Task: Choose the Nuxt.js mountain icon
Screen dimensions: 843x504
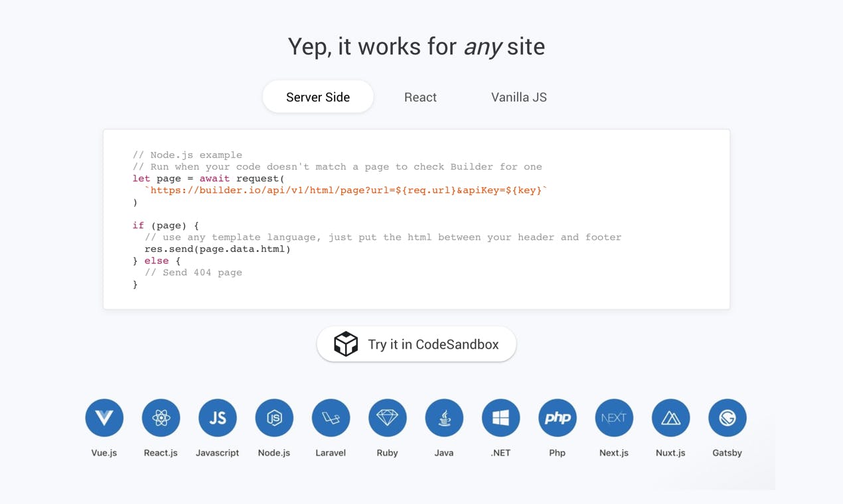Action: pos(670,418)
